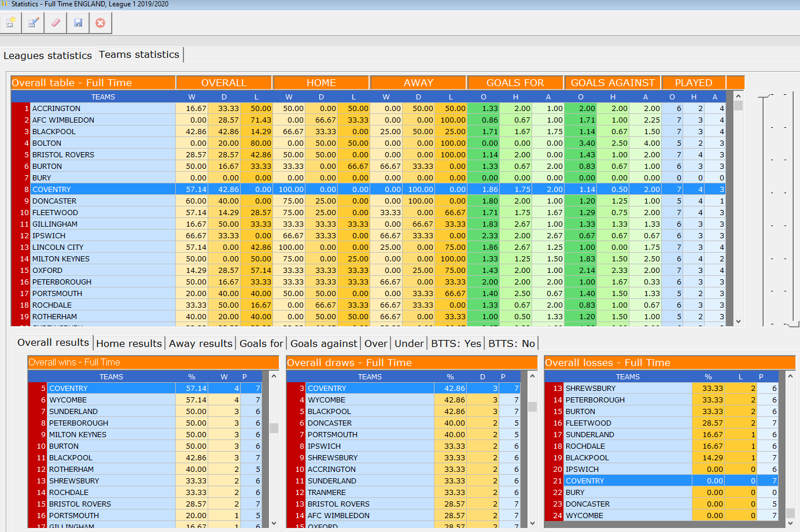Select LINCOLN CITY in the overall table
800x532 pixels.
point(368,247)
